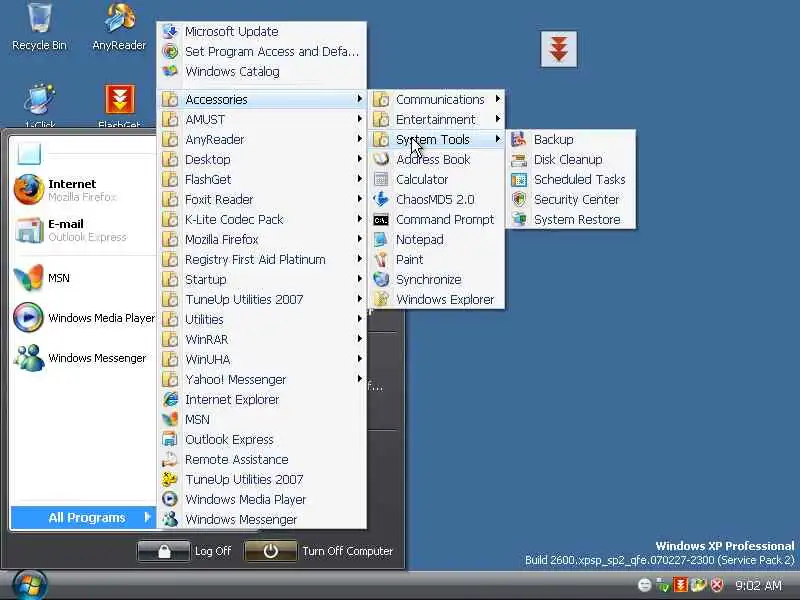Open the Desktop folder entry
This screenshot has width=800, height=600.
click(262, 159)
